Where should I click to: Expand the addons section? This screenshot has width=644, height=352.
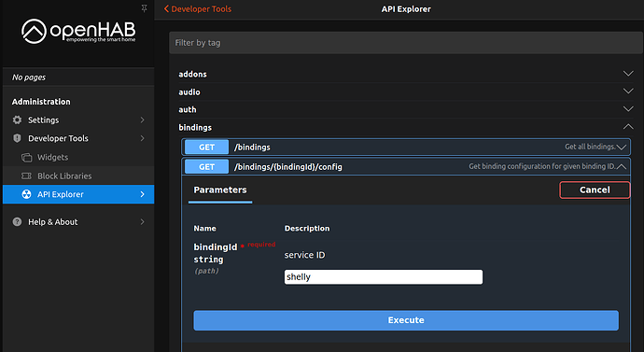coord(406,74)
